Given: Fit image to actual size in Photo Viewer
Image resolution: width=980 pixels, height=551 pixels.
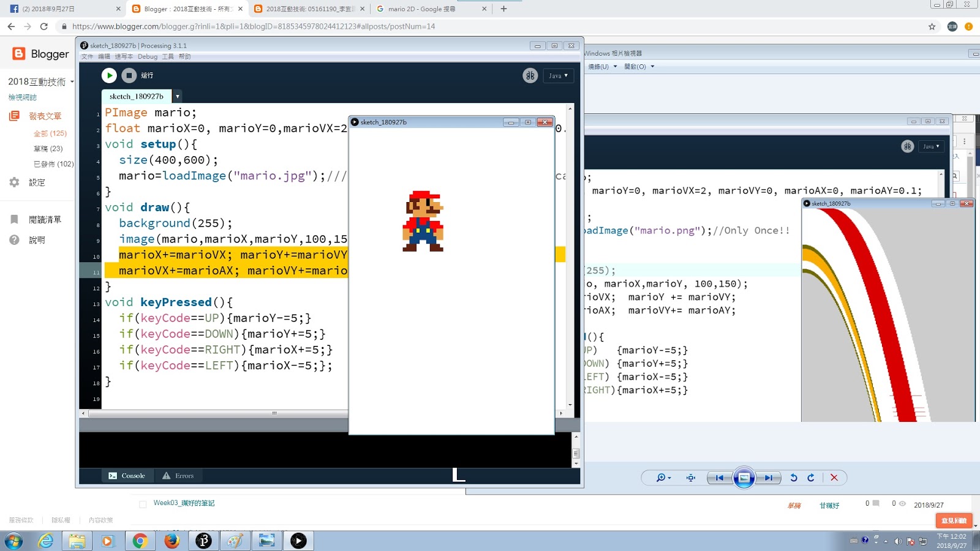Looking at the screenshot, I should tap(691, 478).
